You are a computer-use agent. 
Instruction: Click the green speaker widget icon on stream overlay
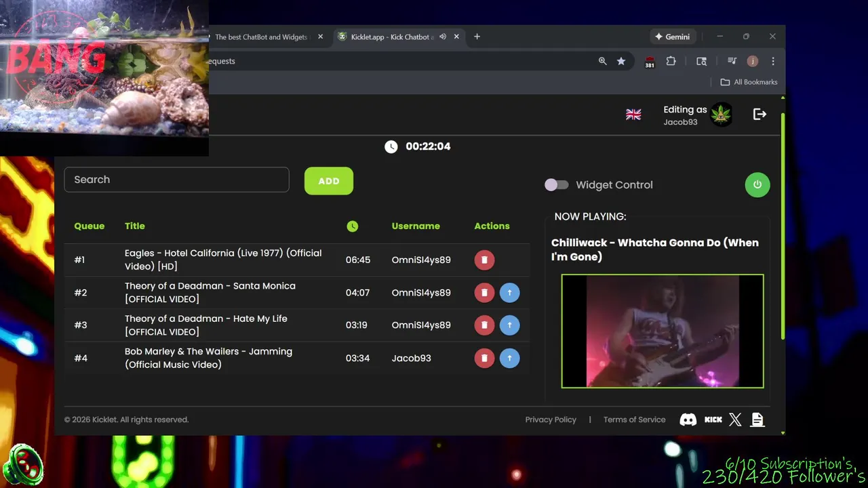24,465
